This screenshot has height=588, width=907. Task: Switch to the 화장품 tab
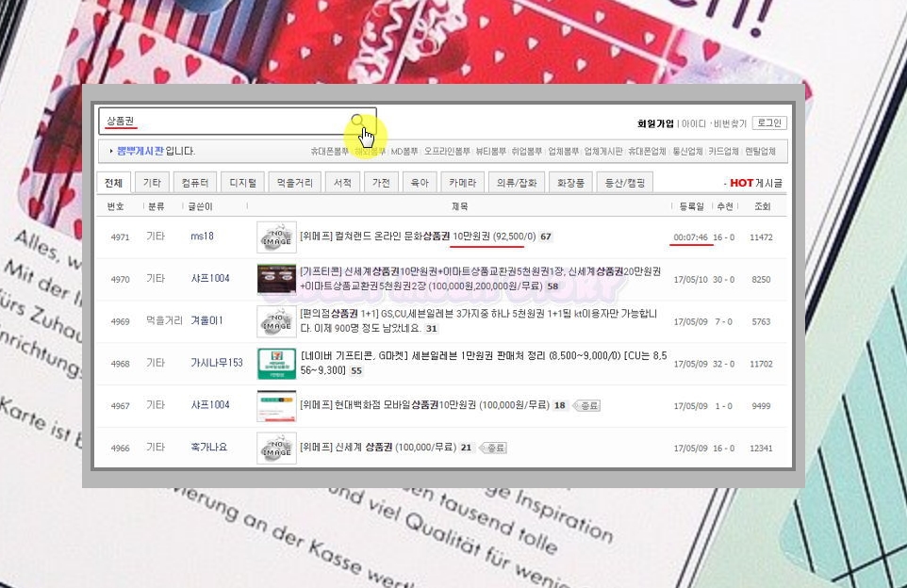click(571, 183)
